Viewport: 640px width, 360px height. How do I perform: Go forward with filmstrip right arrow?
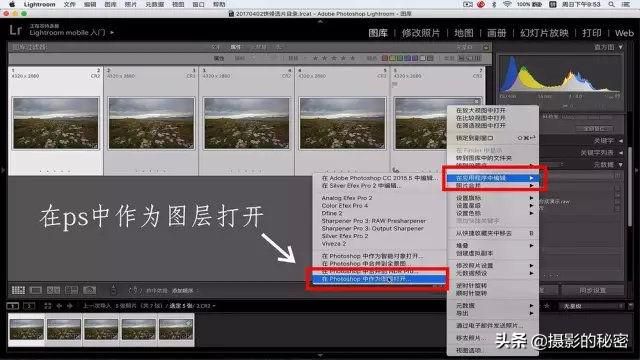click(x=70, y=306)
